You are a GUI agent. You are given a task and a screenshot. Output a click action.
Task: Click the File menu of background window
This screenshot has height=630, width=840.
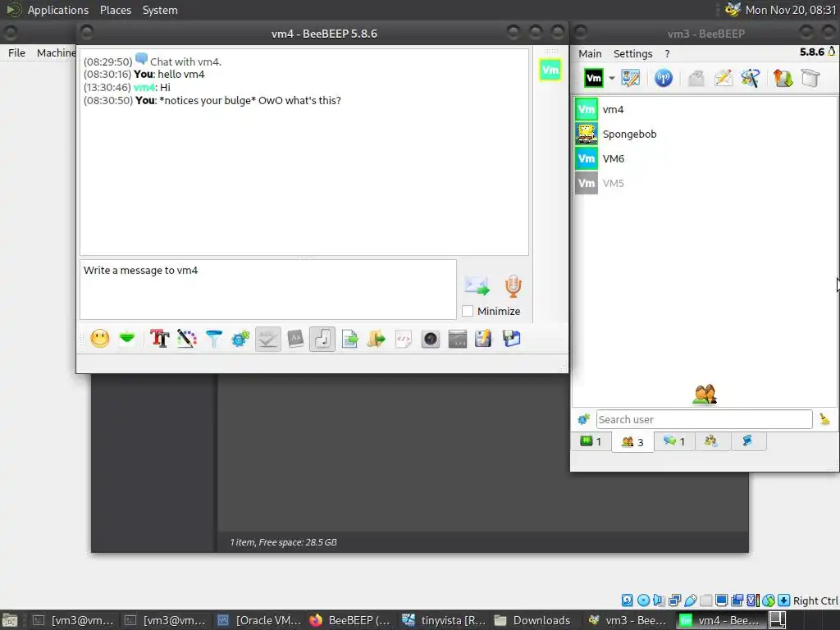tap(16, 52)
